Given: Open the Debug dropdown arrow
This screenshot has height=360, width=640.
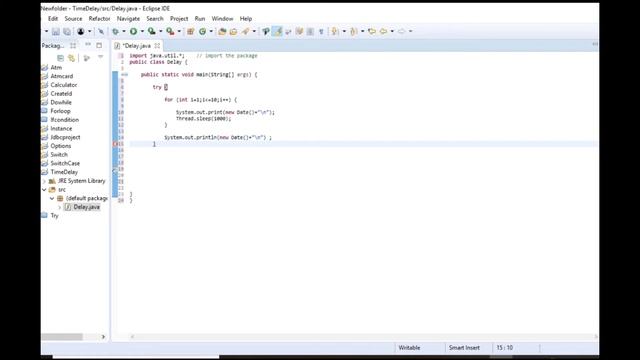Looking at the screenshot, I should click(124, 31).
